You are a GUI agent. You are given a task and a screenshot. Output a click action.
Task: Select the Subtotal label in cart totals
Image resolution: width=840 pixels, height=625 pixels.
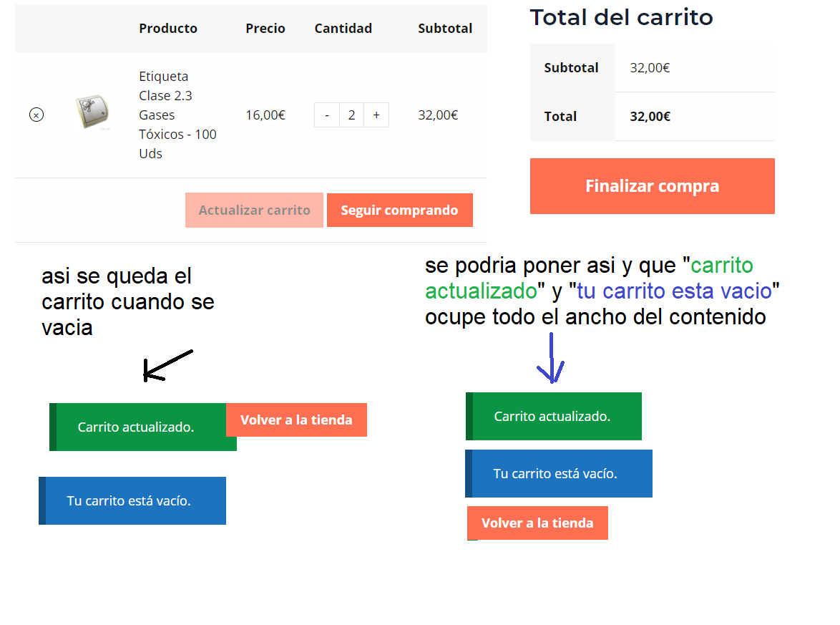(571, 67)
